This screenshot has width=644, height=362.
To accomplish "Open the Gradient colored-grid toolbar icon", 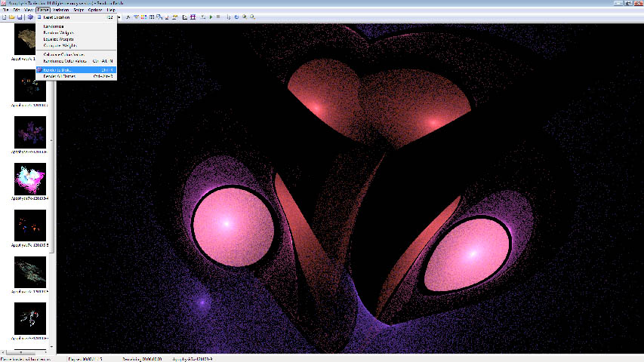I will tap(143, 17).
